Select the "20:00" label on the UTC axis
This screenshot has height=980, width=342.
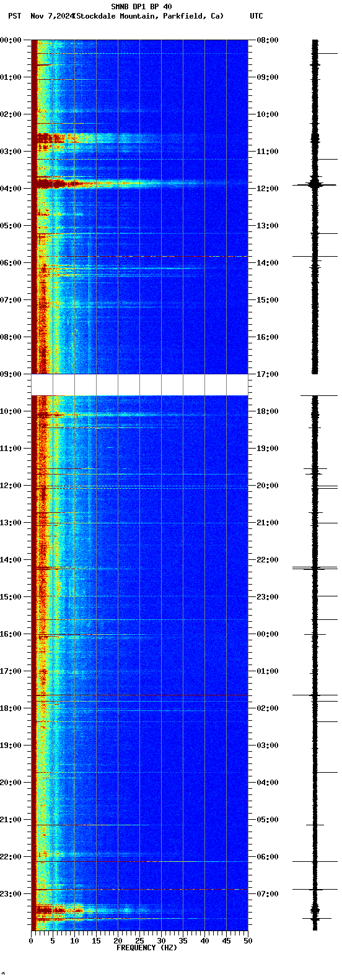pos(268,486)
